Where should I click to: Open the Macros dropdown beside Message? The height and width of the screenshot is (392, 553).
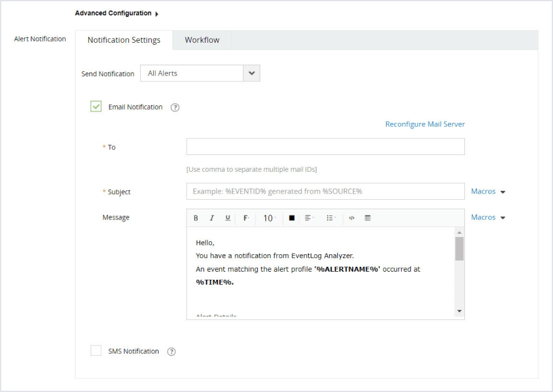[x=488, y=218]
